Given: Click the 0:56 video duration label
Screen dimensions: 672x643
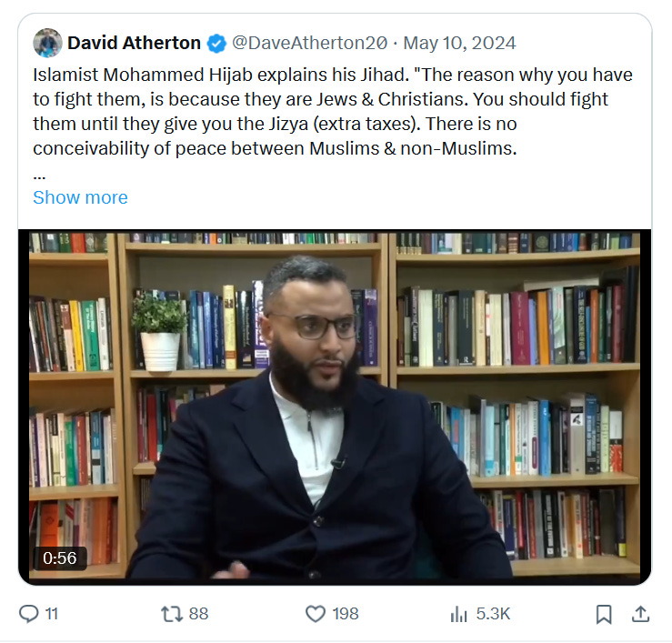Looking at the screenshot, I should [x=60, y=558].
